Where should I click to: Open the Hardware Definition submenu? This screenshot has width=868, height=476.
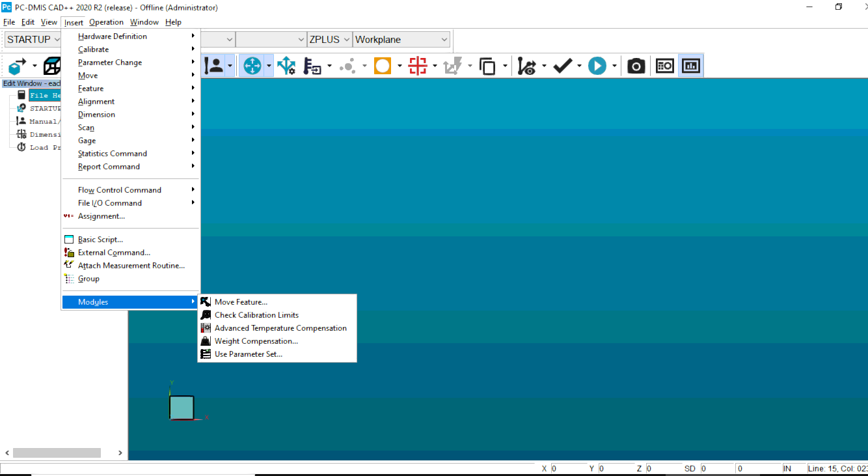coord(130,36)
